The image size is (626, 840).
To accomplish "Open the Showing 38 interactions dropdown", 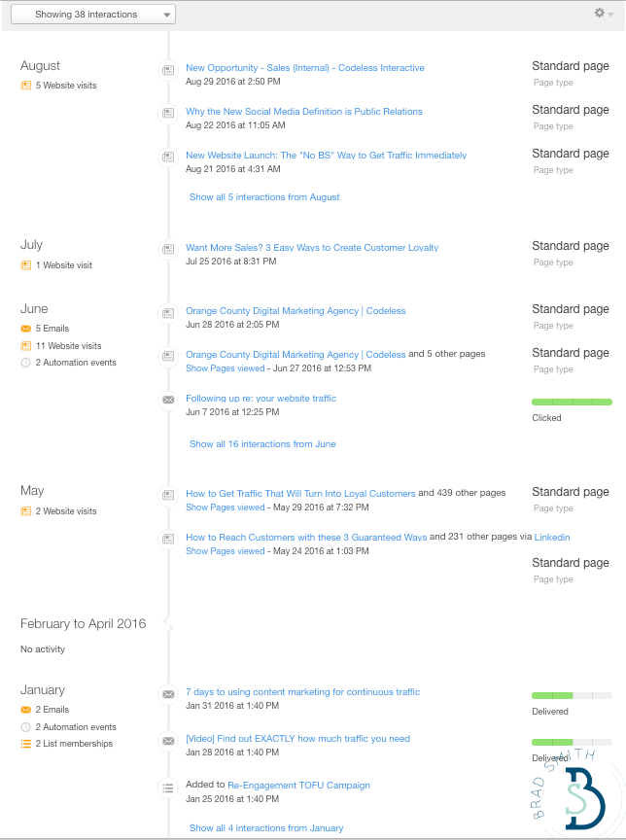I will (93, 15).
